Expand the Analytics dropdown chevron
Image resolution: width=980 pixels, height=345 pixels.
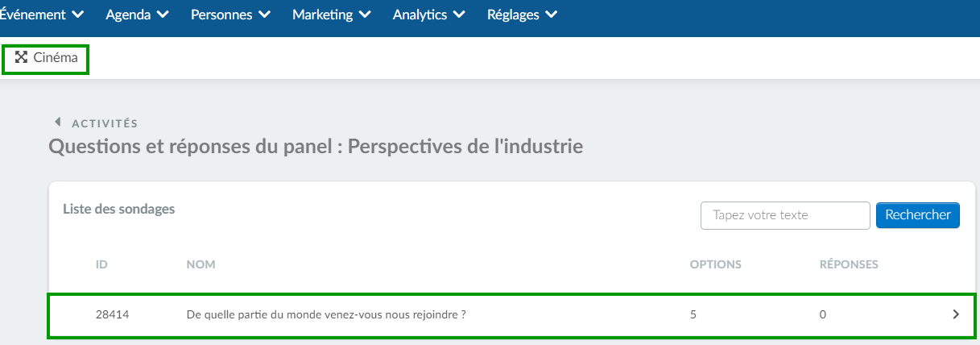pyautogui.click(x=459, y=15)
